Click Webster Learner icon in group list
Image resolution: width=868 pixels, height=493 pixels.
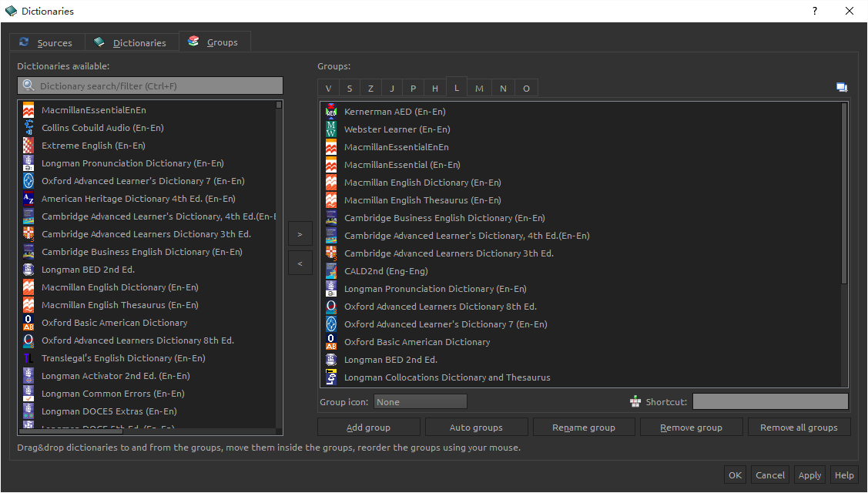(331, 129)
